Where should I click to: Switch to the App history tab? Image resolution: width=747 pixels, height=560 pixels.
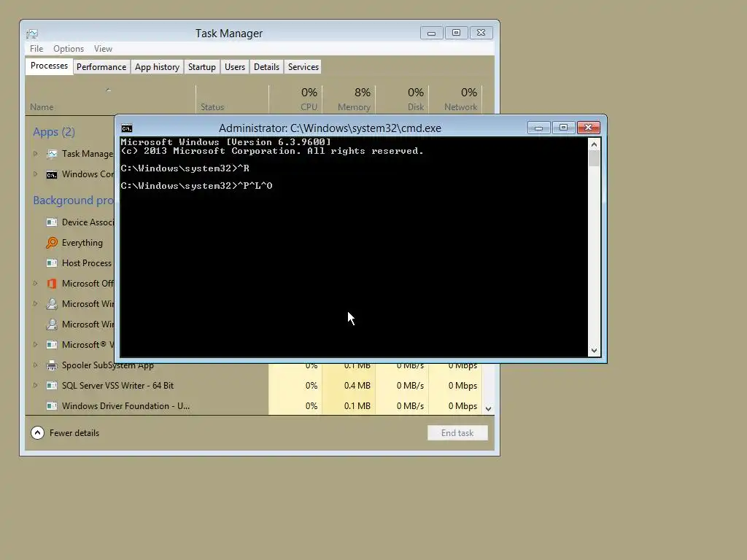[x=158, y=67]
